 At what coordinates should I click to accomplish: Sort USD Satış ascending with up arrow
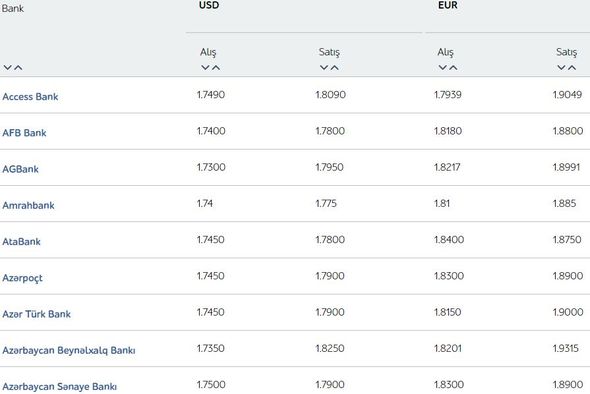tap(335, 68)
